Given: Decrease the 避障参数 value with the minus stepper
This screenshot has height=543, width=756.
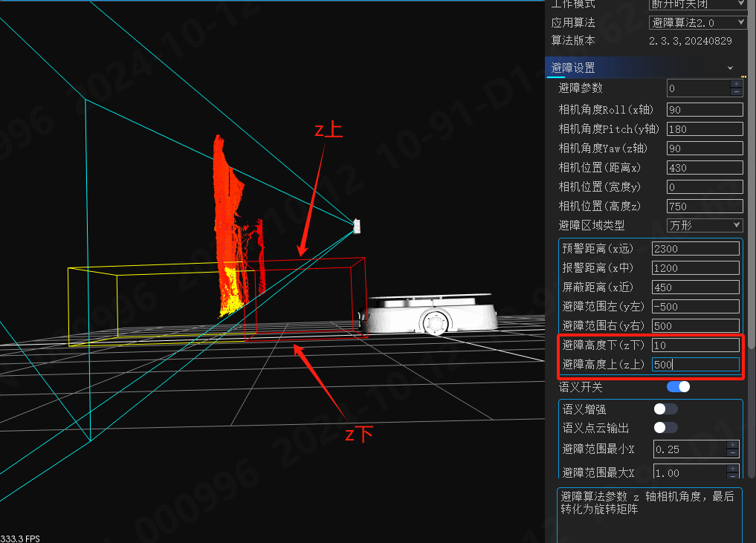Looking at the screenshot, I should point(736,91).
